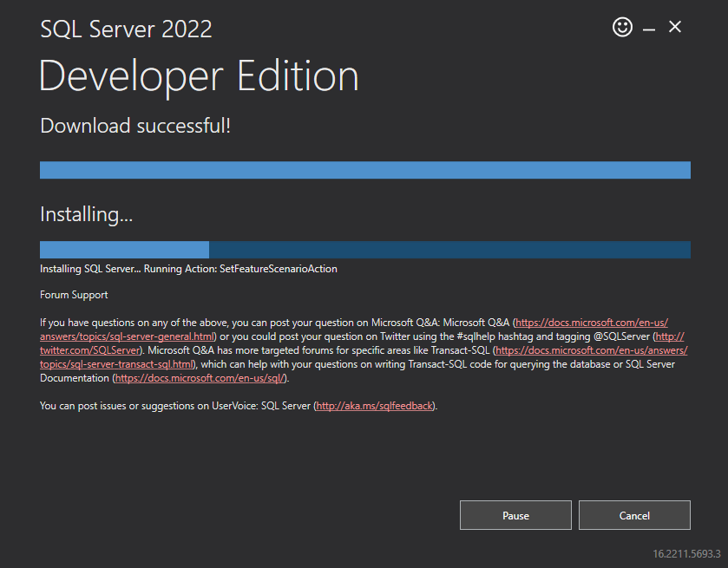Click the "Forum Support" heading
The width and height of the screenshot is (728, 568).
[74, 295]
